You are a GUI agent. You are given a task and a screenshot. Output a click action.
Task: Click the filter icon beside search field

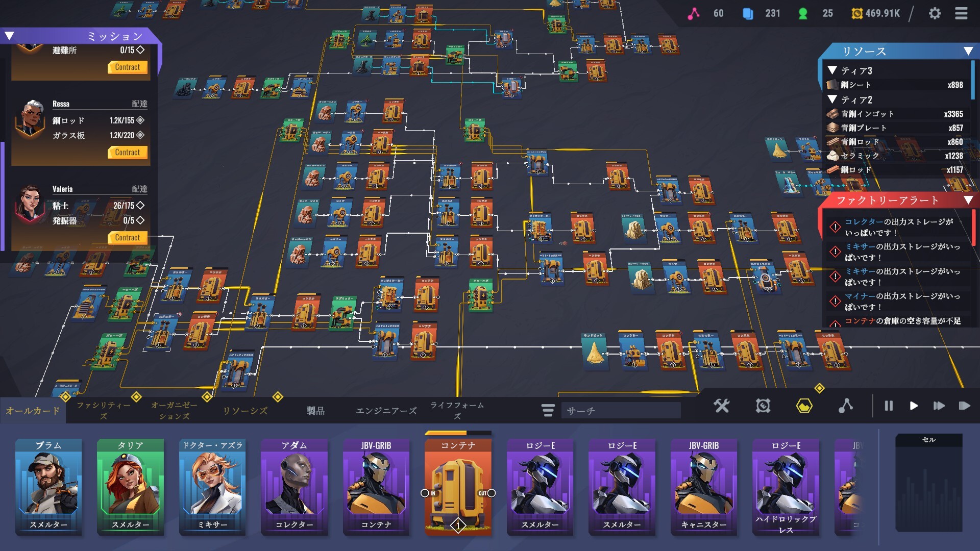(548, 410)
